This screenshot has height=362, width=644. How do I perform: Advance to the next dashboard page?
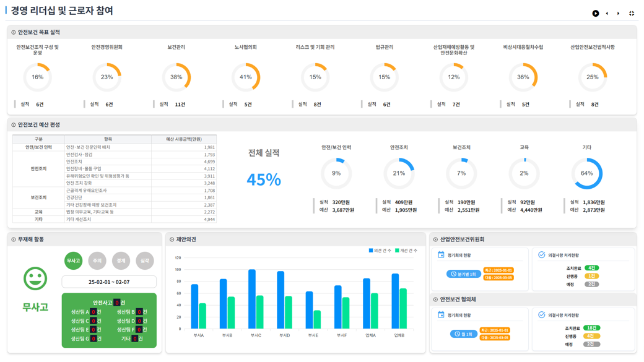coord(619,14)
